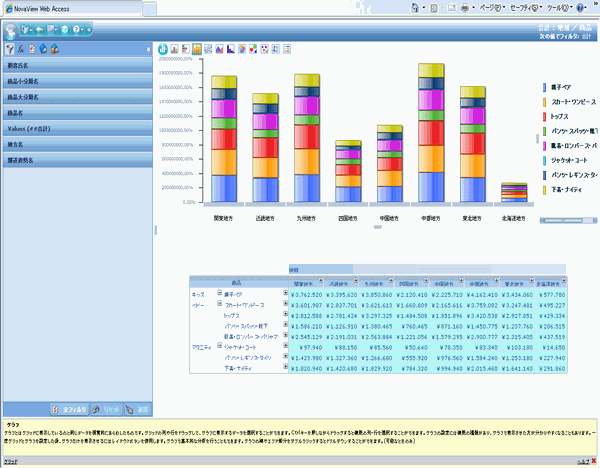Click the red document icon in side panel
Screen dimensions: 600x468
[x=32, y=49]
